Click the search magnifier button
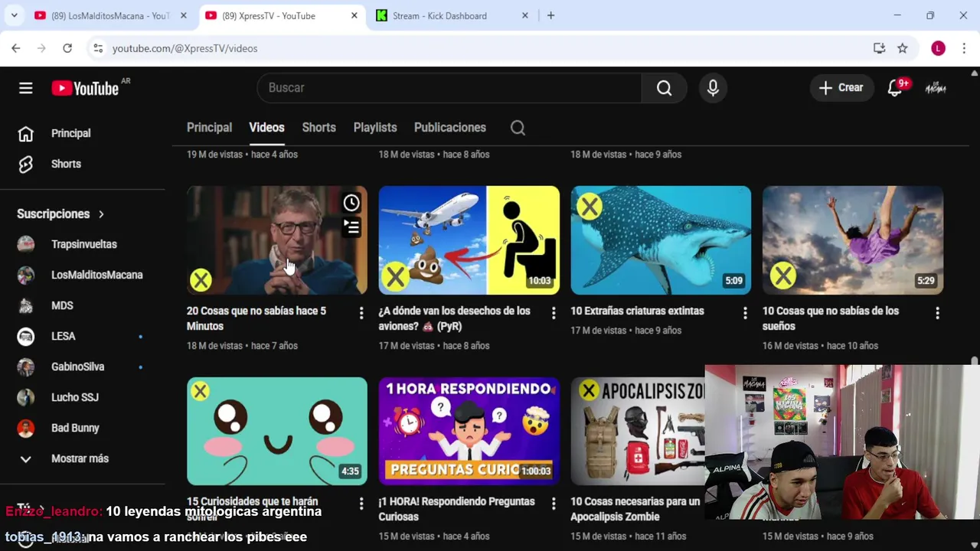The height and width of the screenshot is (551, 980). (664, 88)
